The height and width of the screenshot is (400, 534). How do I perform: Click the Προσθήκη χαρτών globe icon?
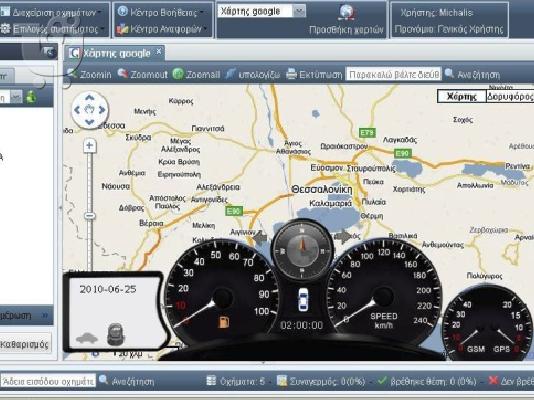click(347, 12)
